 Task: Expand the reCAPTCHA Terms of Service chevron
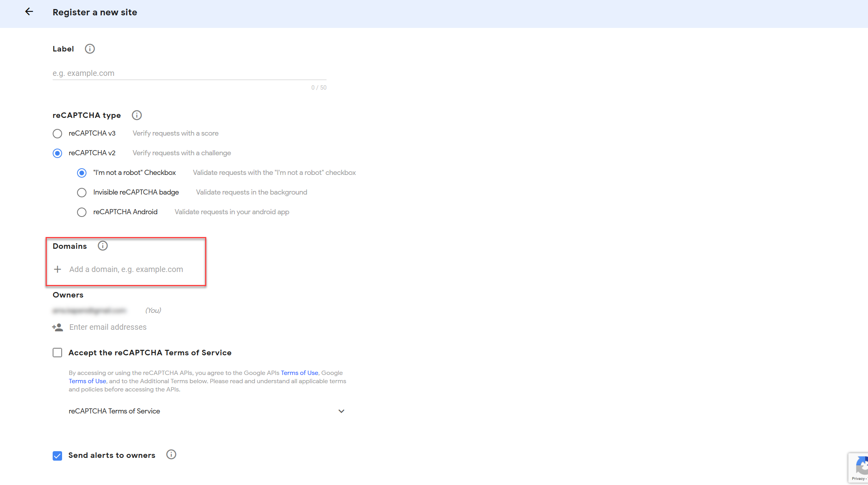(341, 411)
